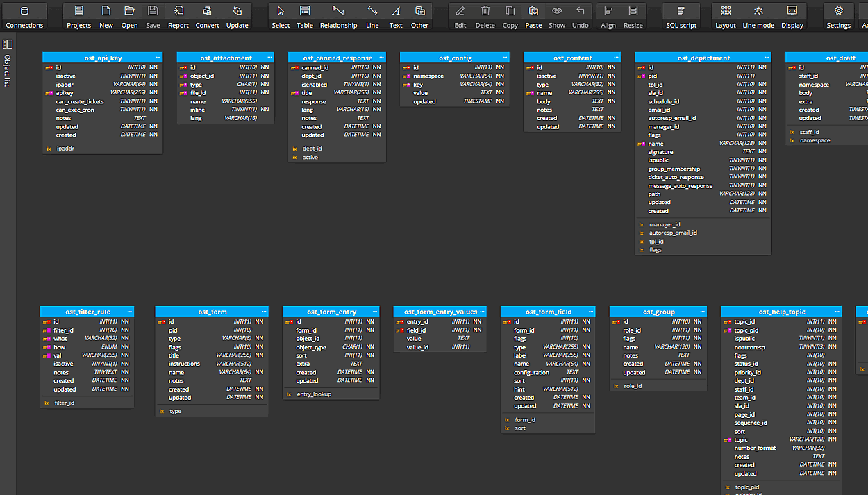Select the ost_form_entry_values table header
This screenshot has width=868, height=495.
(x=440, y=312)
